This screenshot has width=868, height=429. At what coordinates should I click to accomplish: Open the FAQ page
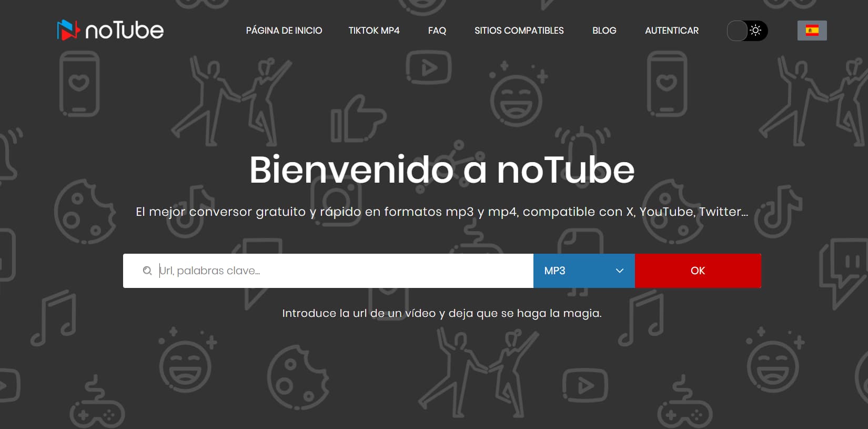click(x=437, y=31)
